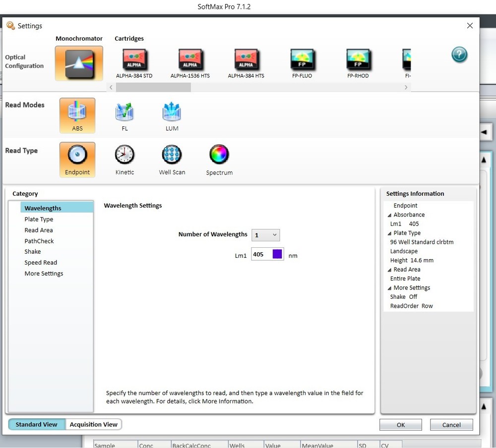The image size is (496, 448).
Task: Click 'Landscape' in Settings Information
Action: pos(404,251)
